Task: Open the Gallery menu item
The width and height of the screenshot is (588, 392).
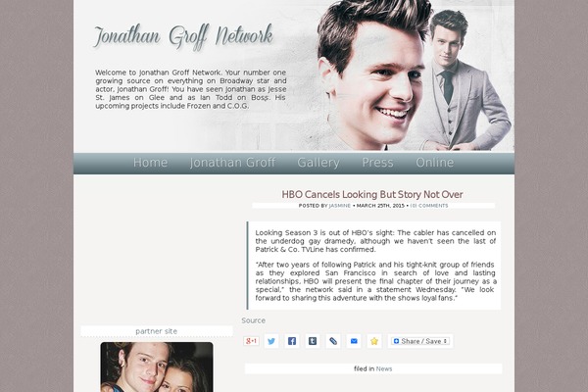Action: [x=318, y=163]
